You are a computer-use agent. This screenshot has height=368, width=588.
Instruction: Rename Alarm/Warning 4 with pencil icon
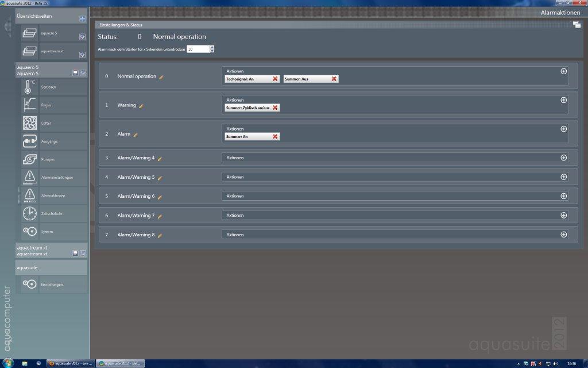coord(160,159)
